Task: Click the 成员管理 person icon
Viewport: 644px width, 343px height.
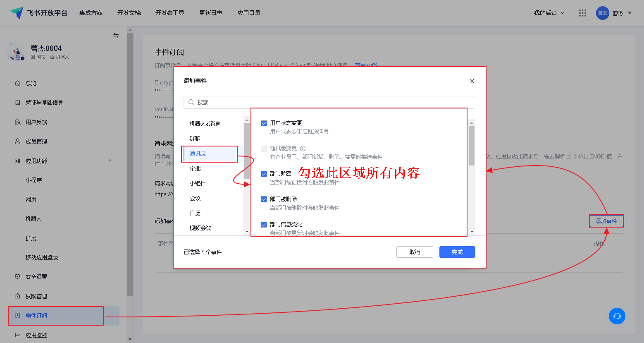Action: (17, 142)
